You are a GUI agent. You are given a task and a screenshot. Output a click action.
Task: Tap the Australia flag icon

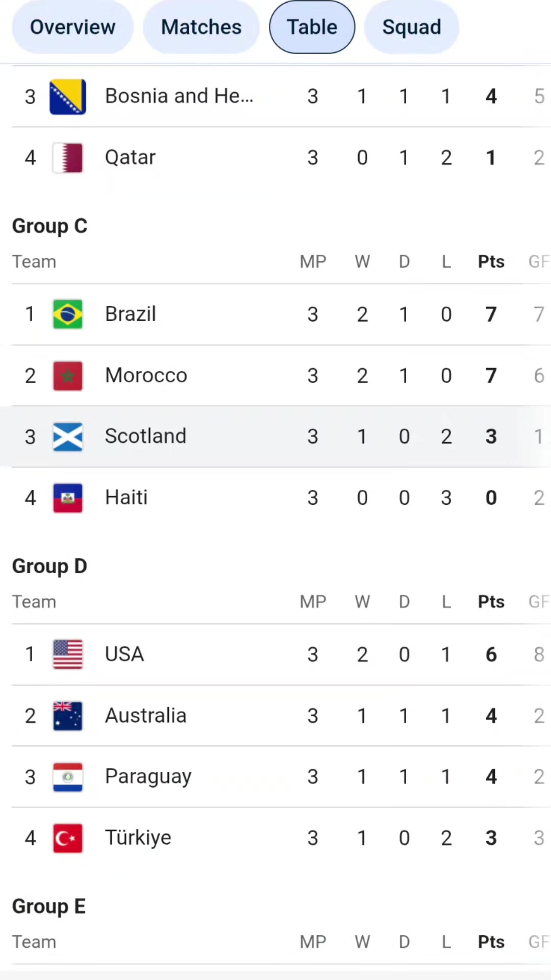68,716
